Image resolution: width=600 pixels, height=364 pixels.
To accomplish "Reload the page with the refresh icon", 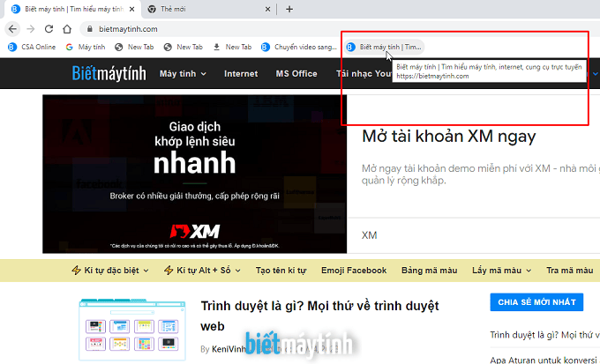I will [49, 29].
